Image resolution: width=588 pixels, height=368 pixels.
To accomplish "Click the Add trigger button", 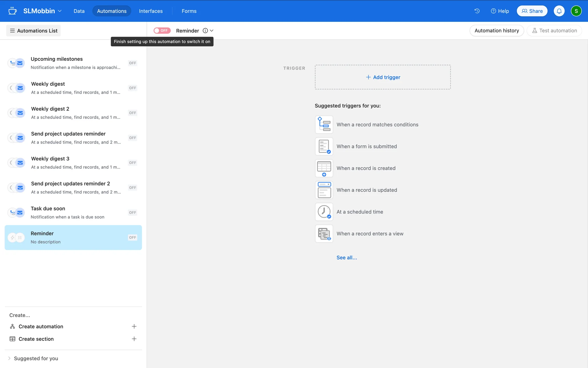I will click(383, 77).
